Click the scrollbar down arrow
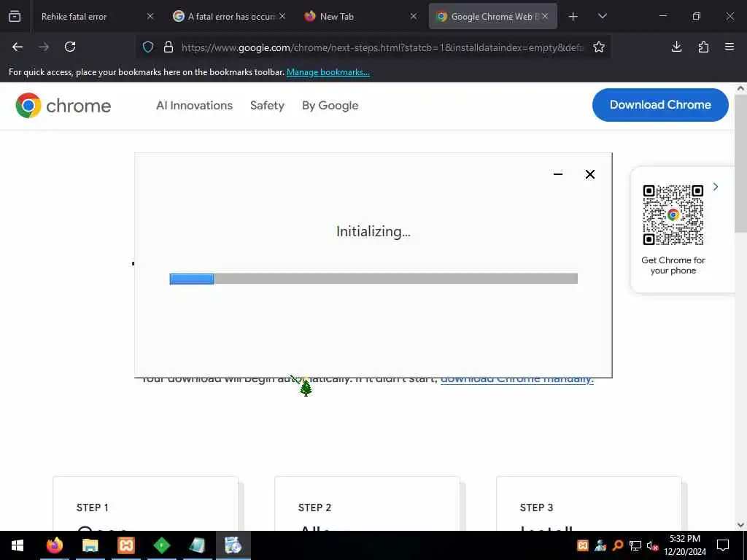 point(741,525)
